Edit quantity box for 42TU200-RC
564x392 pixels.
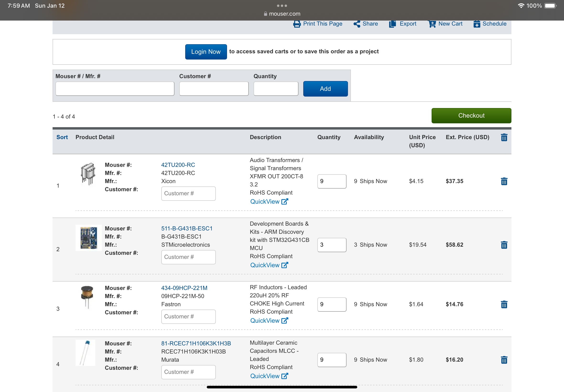(332, 181)
